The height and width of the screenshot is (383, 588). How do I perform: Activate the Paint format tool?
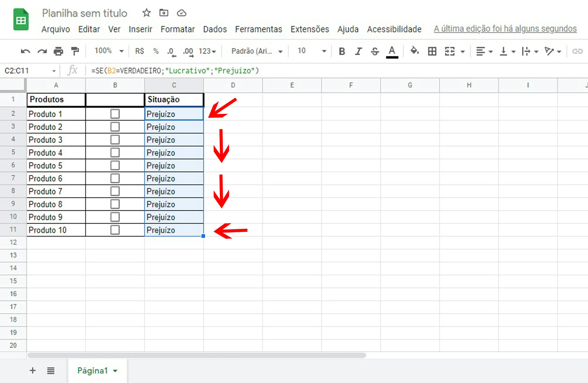point(75,51)
